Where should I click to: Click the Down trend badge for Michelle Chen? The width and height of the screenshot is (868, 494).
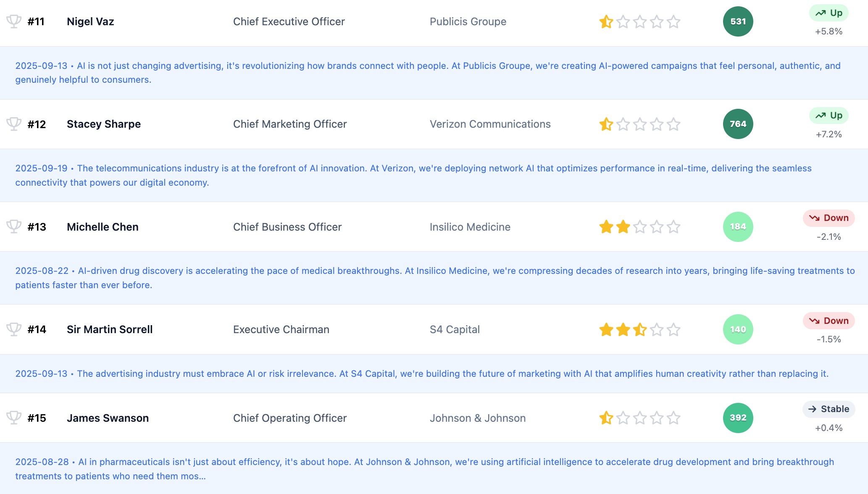pyautogui.click(x=829, y=218)
